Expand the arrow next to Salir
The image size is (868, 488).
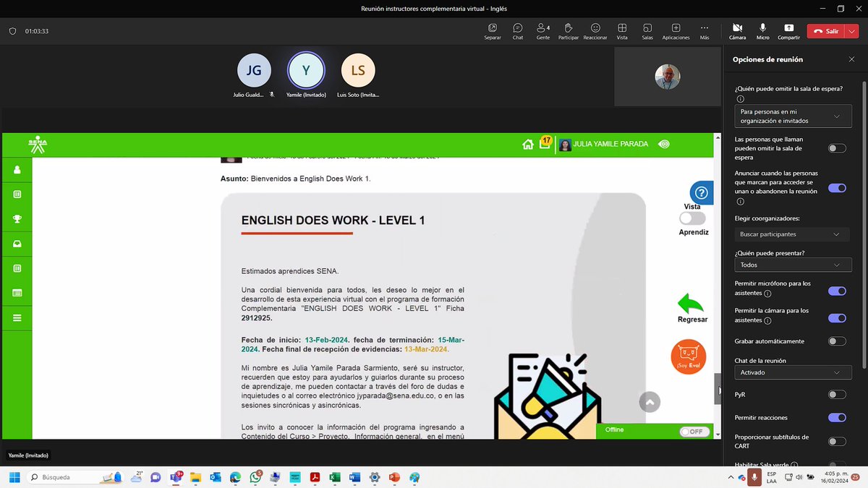(x=853, y=31)
